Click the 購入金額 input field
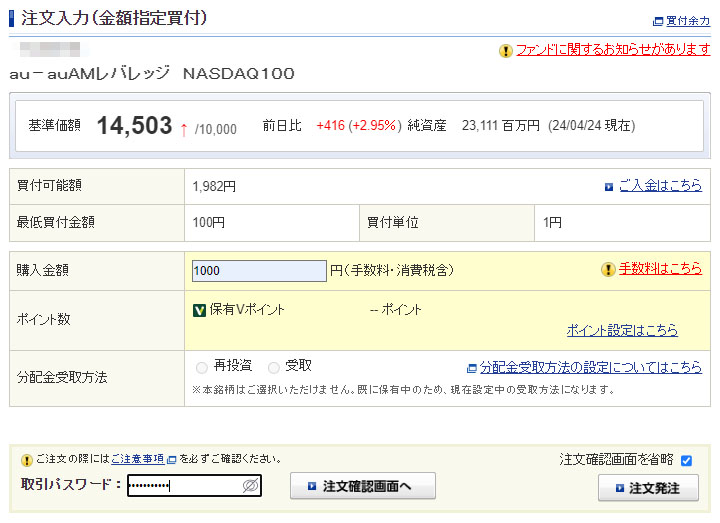Viewport: 720px width, 523px height. 259,270
